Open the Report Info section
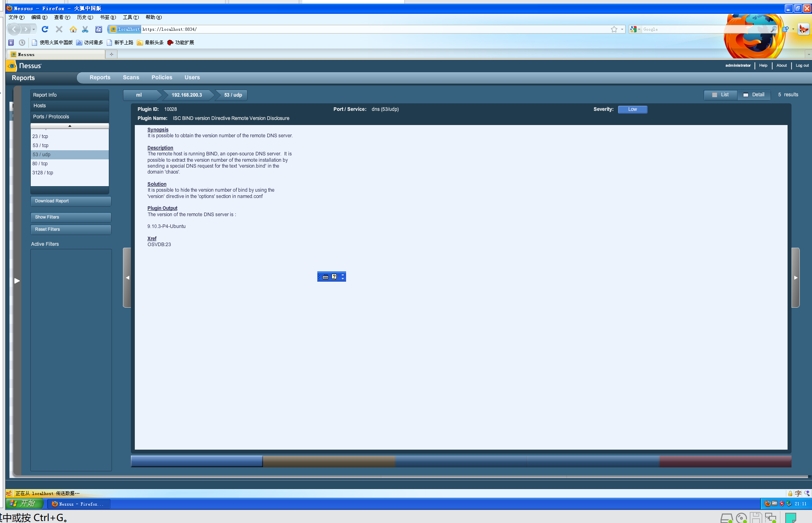 pyautogui.click(x=70, y=95)
